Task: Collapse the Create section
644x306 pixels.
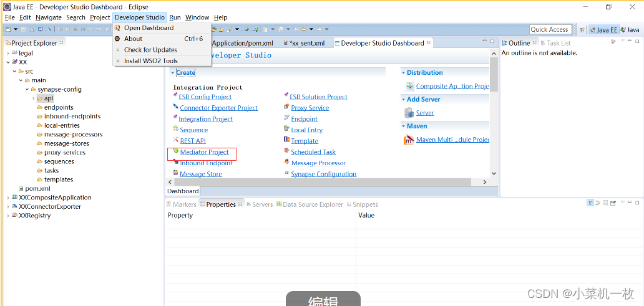Action: coord(173,72)
